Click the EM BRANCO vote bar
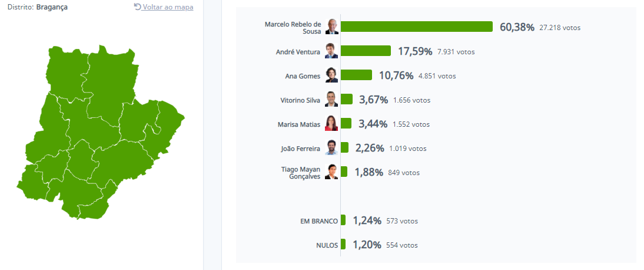The width and height of the screenshot is (644, 270). click(x=343, y=220)
